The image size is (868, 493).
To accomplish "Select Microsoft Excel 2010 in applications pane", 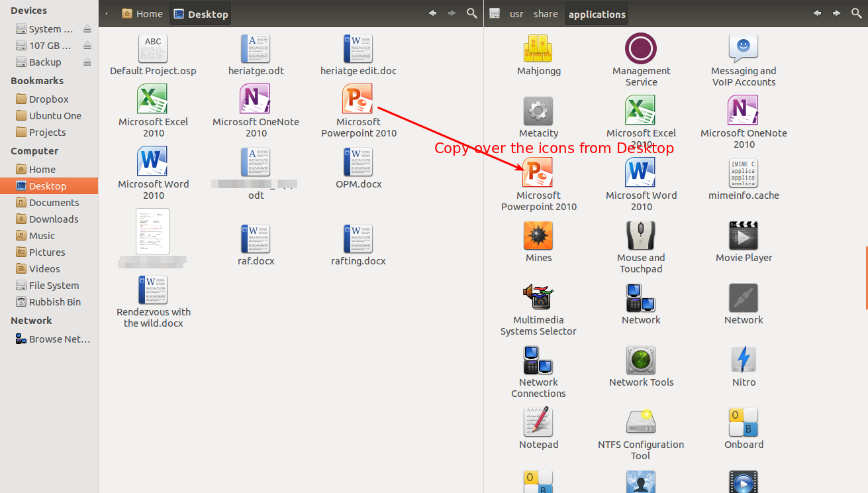I will pos(641,111).
